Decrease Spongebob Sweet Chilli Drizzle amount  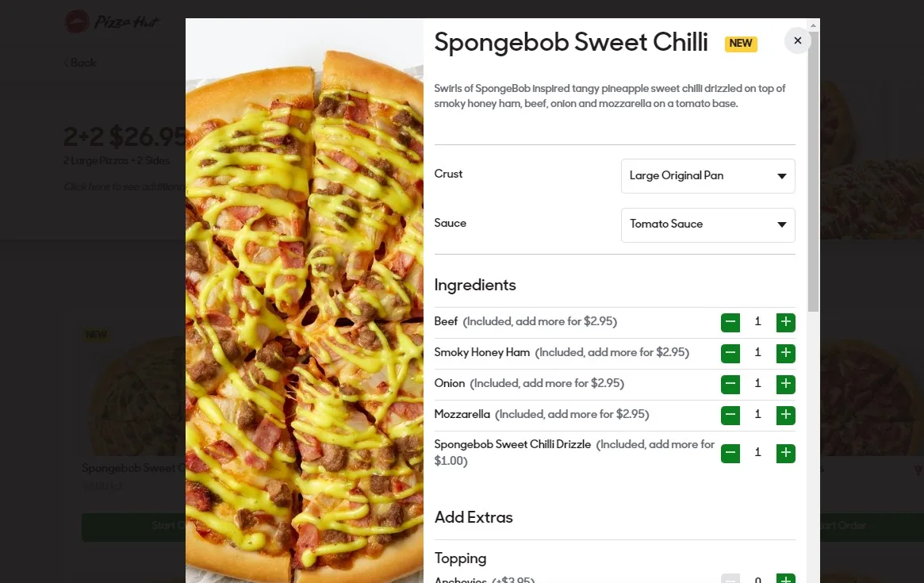[x=730, y=453]
